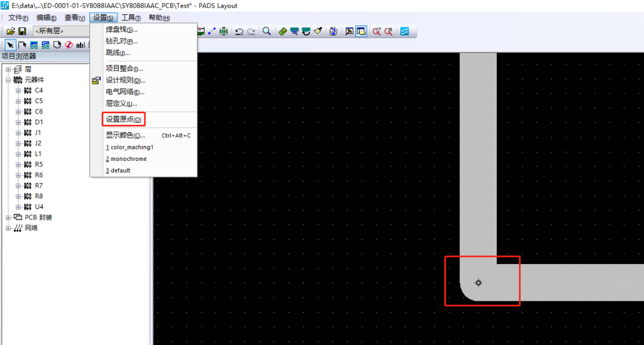This screenshot has height=345, width=644.
Task: Open 显示颜色 (Display Colors) menu item
Action: click(x=125, y=135)
